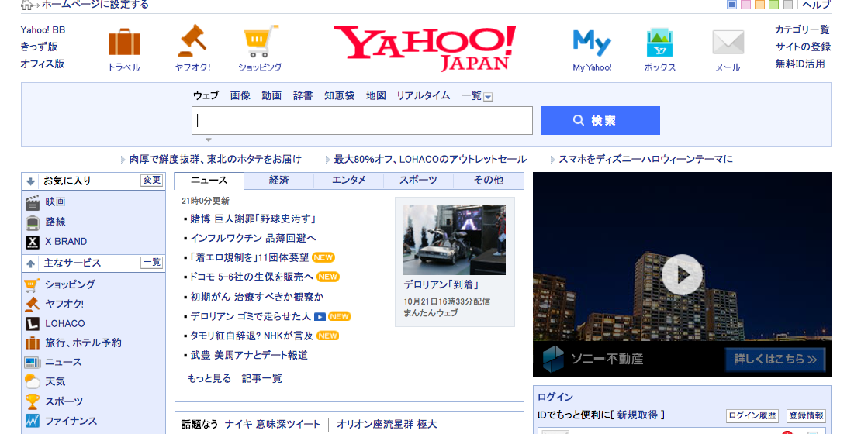
Task: Open trending ナイキ 意味深ツイート link
Action: 273,425
